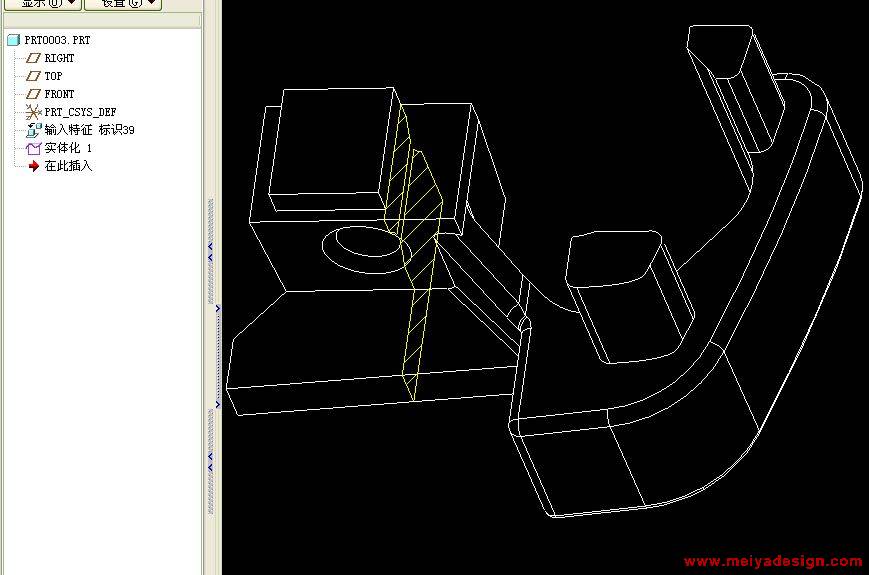Click the RIGHT datum plane icon

(x=34, y=58)
